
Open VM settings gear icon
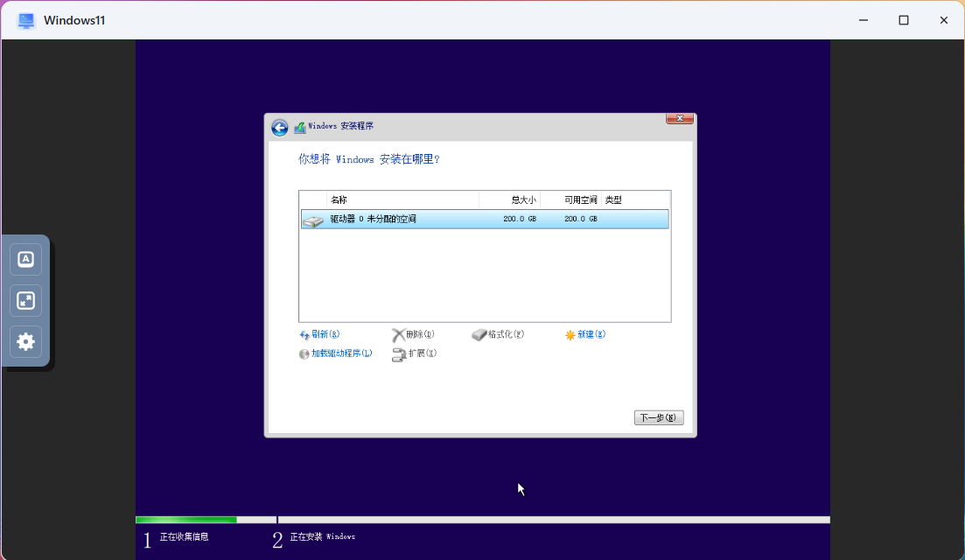[x=26, y=341]
